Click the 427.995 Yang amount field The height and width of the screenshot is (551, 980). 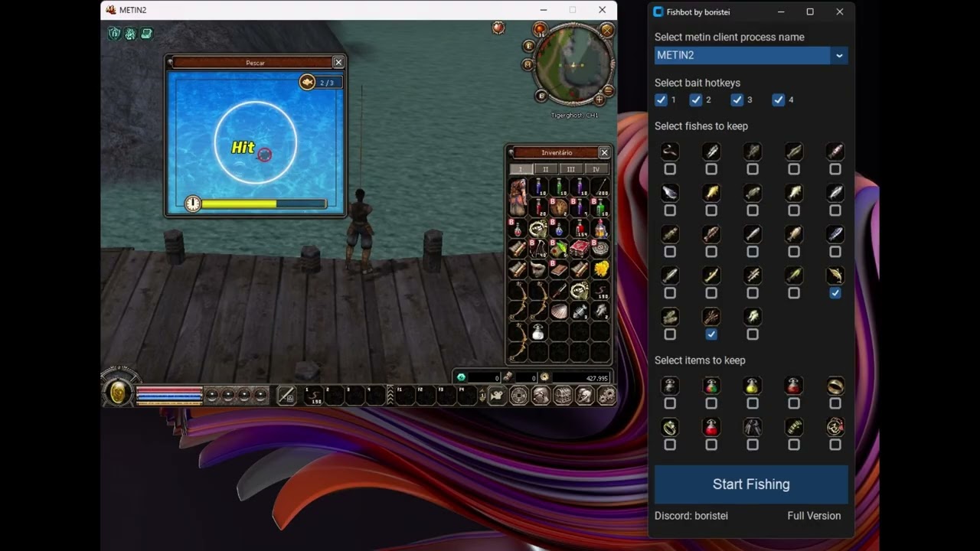tap(580, 378)
